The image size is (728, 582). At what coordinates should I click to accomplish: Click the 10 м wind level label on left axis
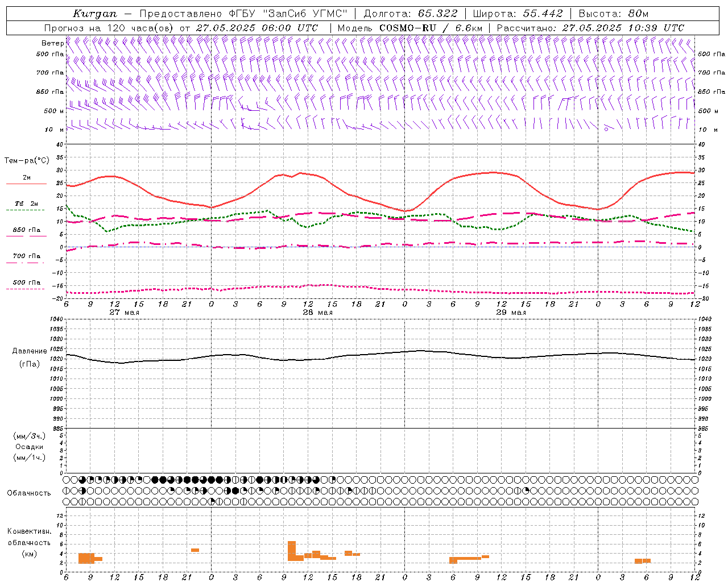click(55, 130)
